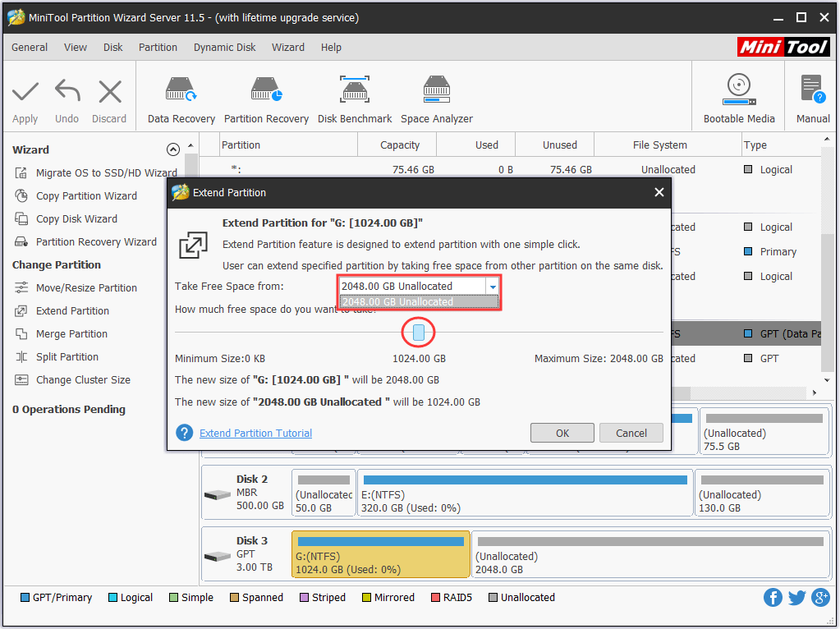Open the Partition menu
840x629 pixels.
pos(158,47)
